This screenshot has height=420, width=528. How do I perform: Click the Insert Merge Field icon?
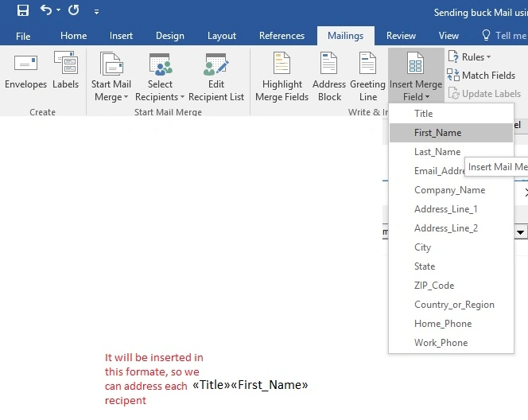tap(416, 63)
